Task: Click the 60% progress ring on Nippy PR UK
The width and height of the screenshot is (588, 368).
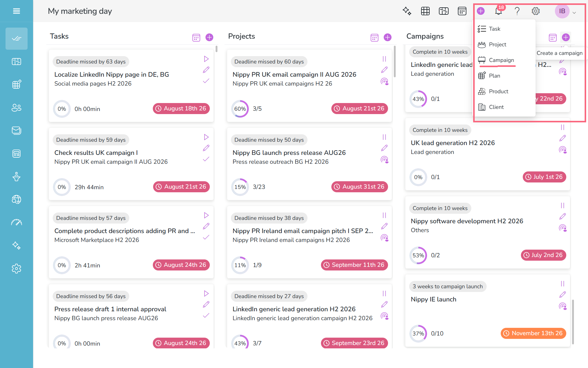Action: click(x=240, y=109)
